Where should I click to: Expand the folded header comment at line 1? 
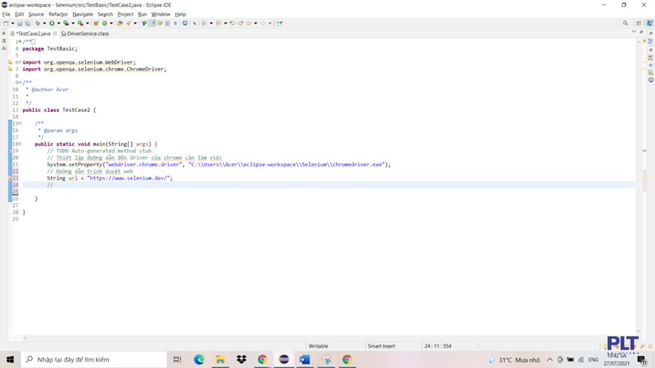click(x=20, y=42)
